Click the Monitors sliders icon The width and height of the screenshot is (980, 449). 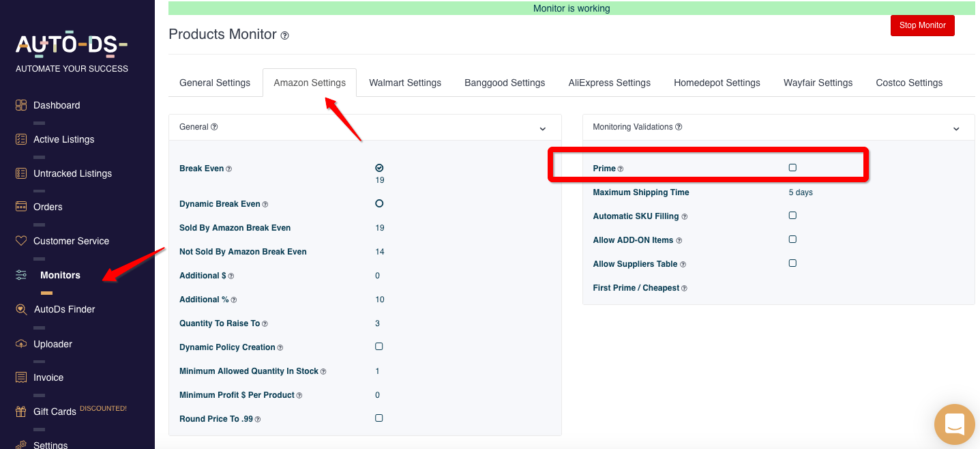point(22,275)
